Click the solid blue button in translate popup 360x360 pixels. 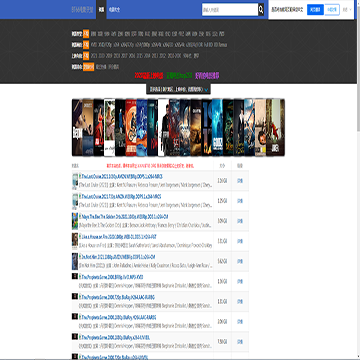[x=315, y=10]
